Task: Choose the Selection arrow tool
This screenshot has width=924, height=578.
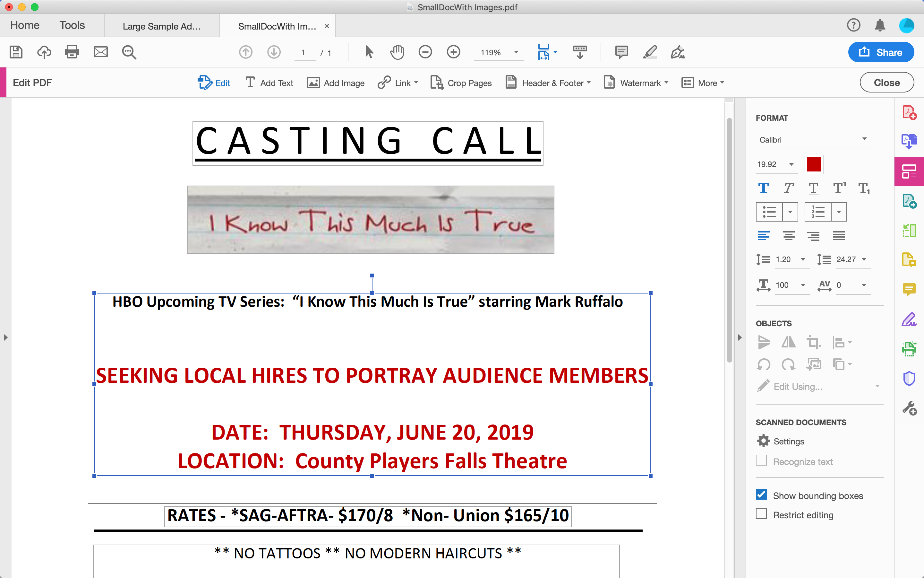Action: pos(369,52)
